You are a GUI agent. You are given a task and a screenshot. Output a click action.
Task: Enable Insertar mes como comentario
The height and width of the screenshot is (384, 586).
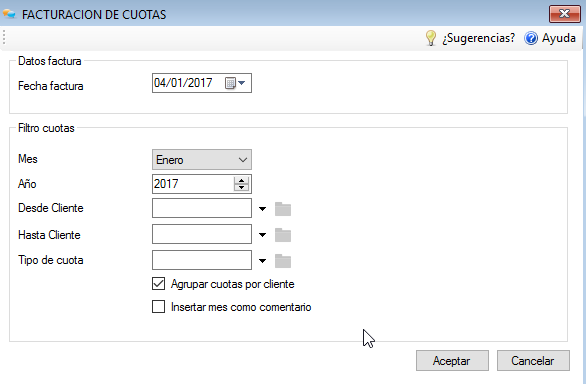158,307
